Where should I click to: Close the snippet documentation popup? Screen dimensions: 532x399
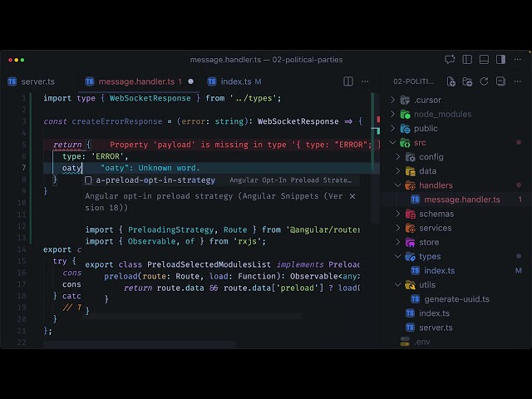tap(352, 196)
